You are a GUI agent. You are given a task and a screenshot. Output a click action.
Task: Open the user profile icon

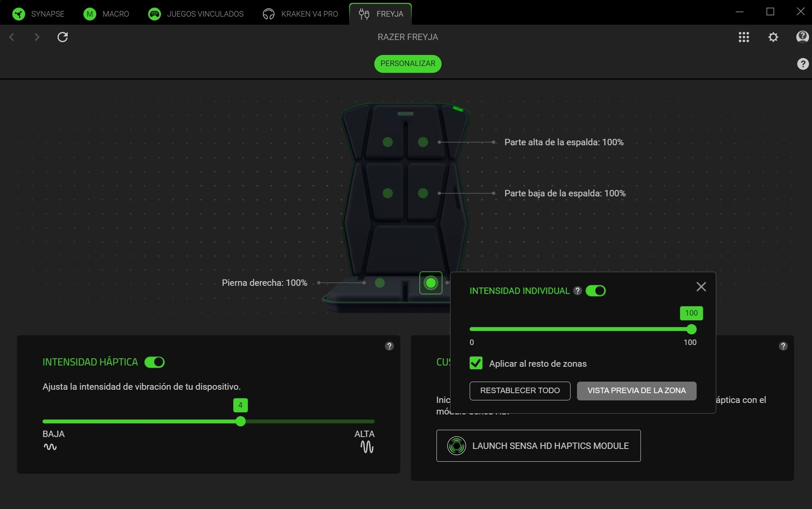tap(802, 37)
